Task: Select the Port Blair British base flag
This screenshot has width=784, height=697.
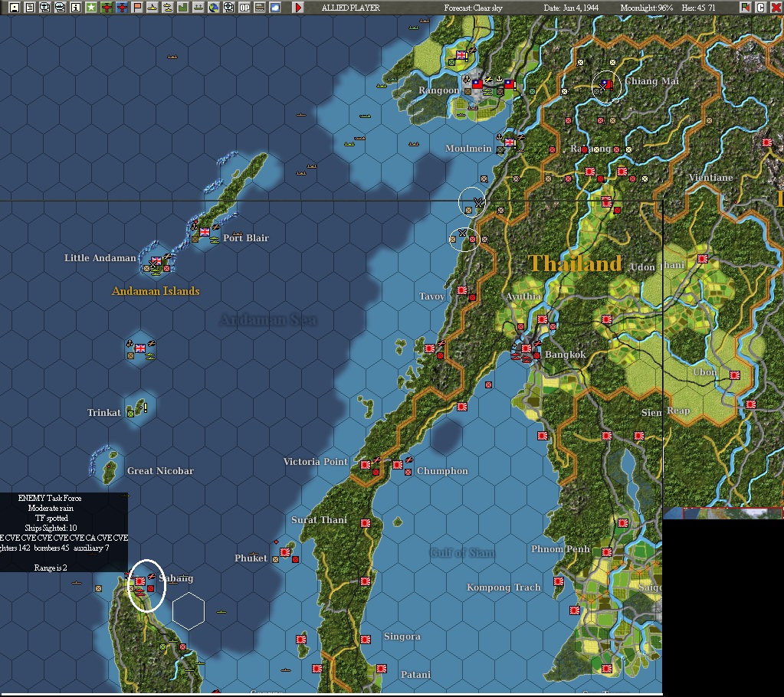Action: pyautogui.click(x=205, y=232)
